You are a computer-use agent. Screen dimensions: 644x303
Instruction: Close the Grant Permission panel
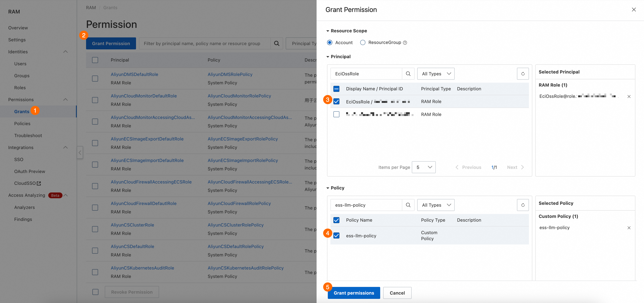(634, 10)
